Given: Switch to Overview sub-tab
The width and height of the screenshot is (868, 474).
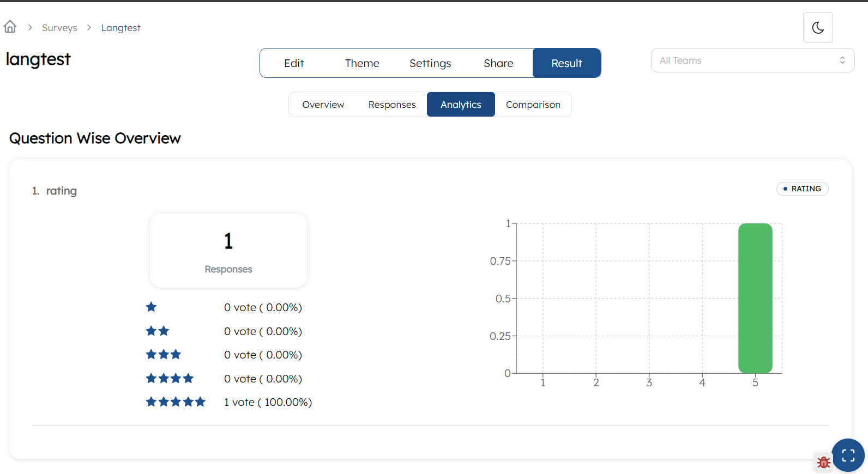Looking at the screenshot, I should [x=323, y=105].
